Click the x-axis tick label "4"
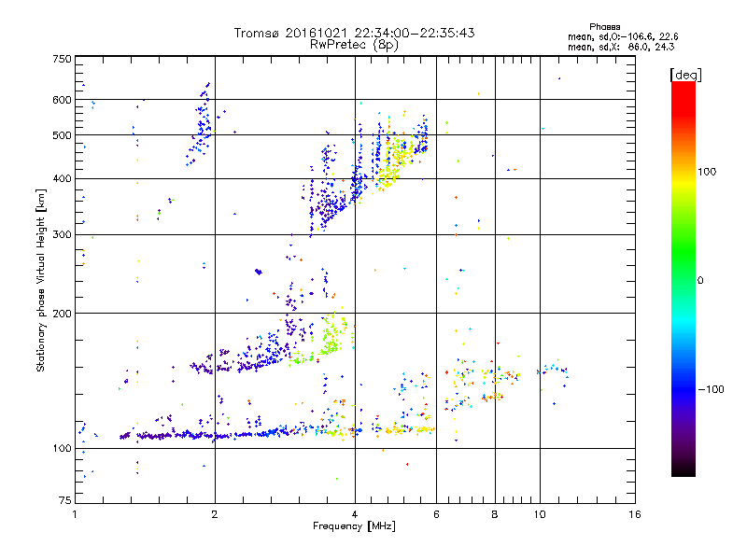 [355, 514]
